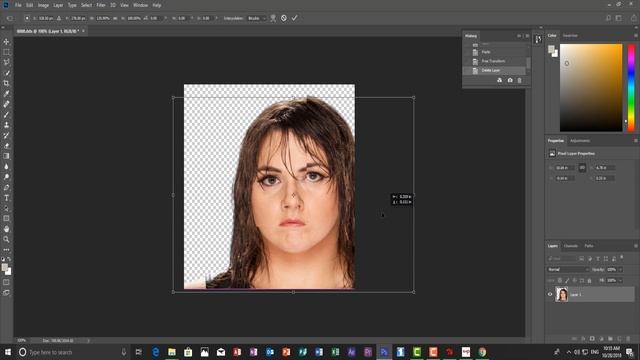Change screen mode icon in toolbar

(x=7, y=293)
